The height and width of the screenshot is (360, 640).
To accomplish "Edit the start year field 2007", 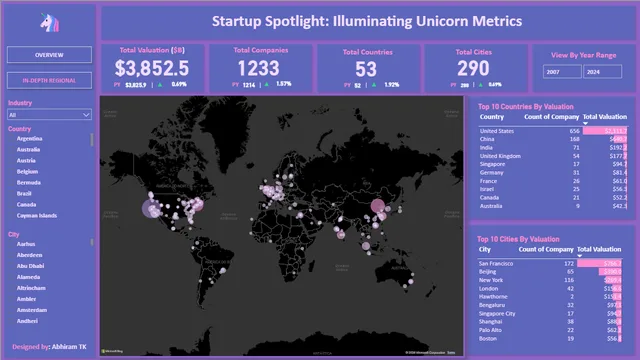I will click(562, 72).
